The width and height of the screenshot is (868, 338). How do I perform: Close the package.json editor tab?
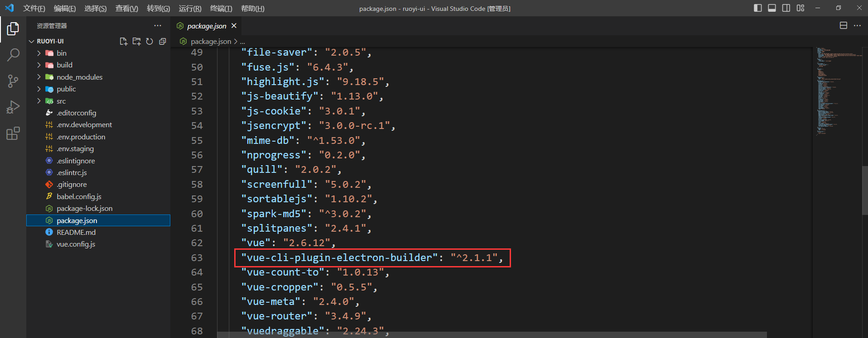[x=234, y=26]
